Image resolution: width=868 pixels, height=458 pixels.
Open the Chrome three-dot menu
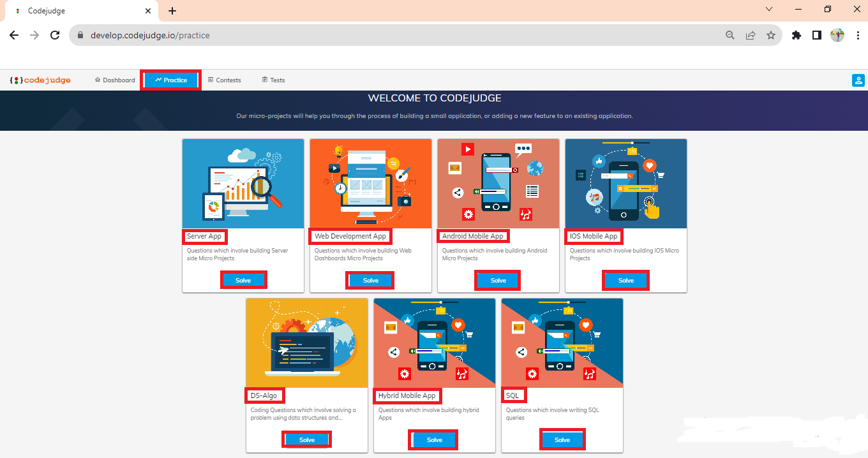tap(858, 36)
